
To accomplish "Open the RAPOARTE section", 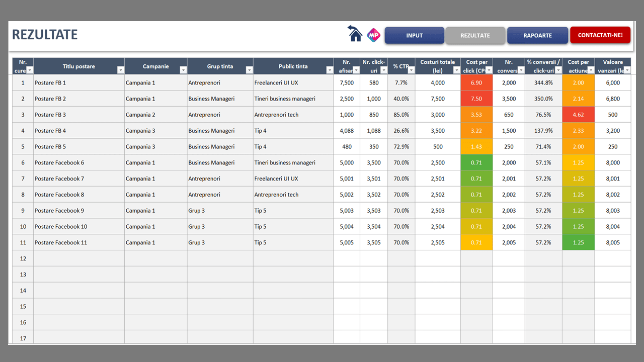I will pos(537,36).
